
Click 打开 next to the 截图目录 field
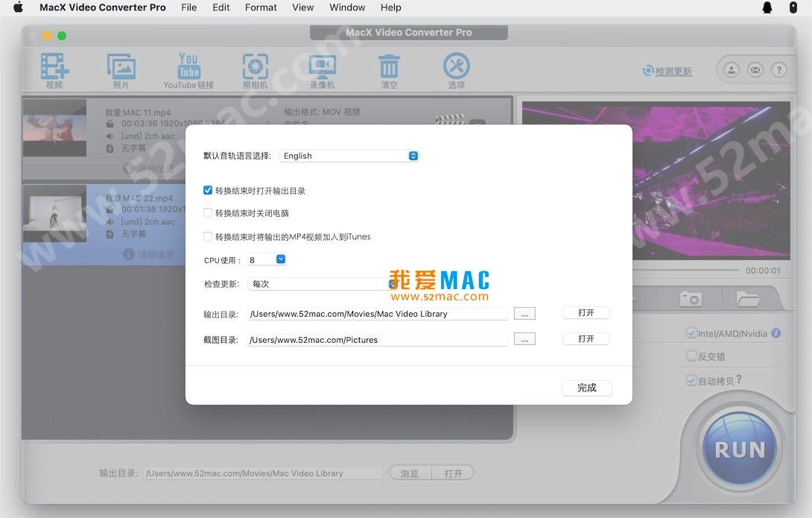[586, 339]
